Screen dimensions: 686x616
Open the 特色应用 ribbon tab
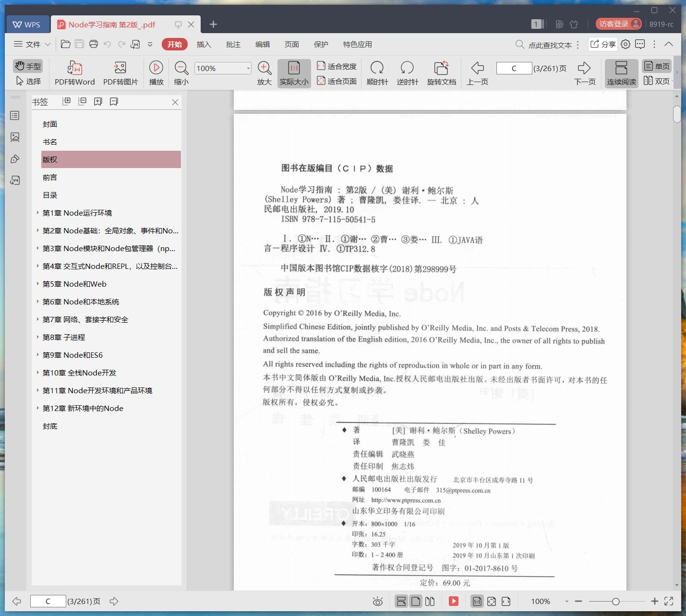click(358, 44)
